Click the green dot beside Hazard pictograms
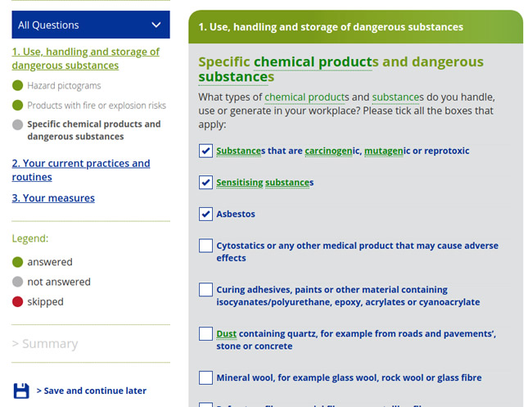The width and height of the screenshot is (532, 407). pyautogui.click(x=18, y=85)
